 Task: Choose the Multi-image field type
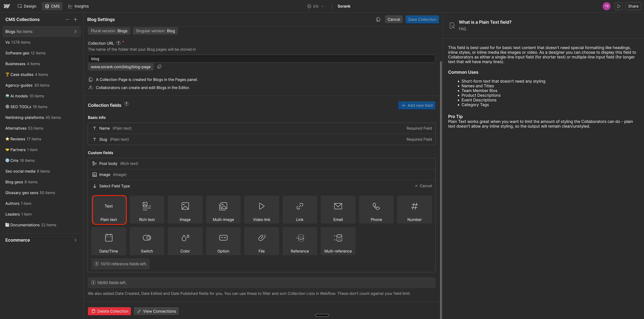[223, 210]
